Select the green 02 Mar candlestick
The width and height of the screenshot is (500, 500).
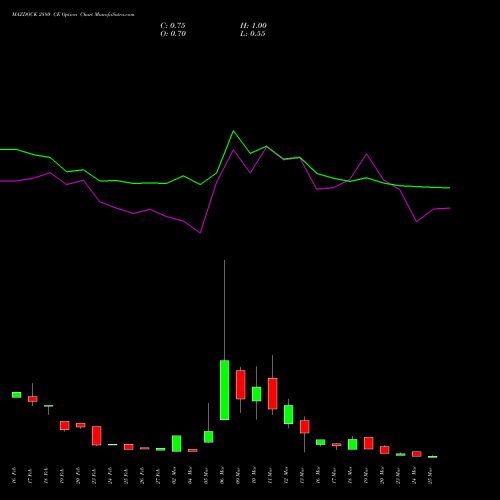coord(177,444)
